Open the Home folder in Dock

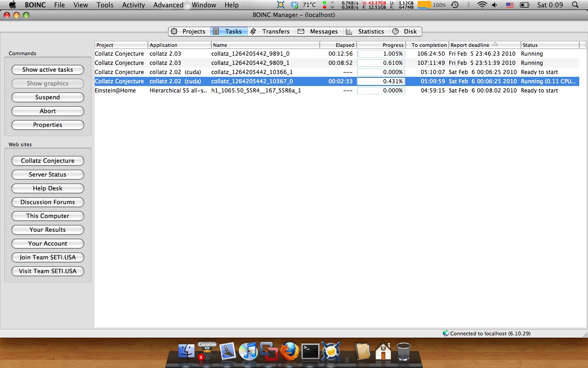click(x=383, y=351)
